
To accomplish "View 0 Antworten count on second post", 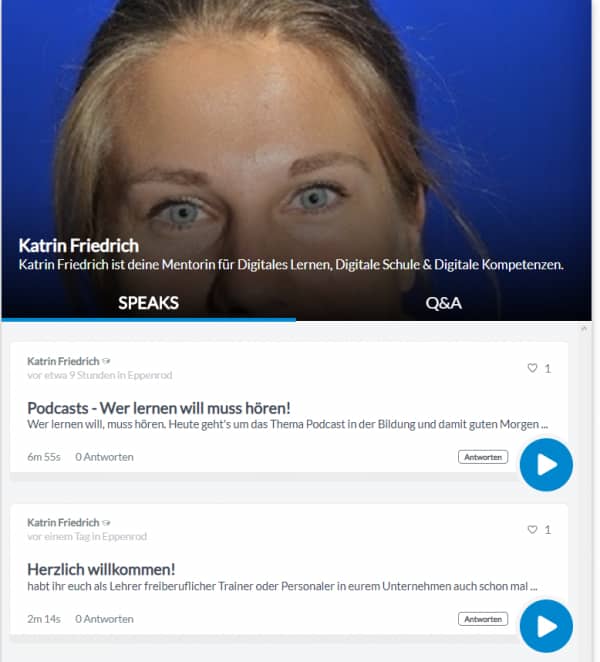I will (104, 619).
